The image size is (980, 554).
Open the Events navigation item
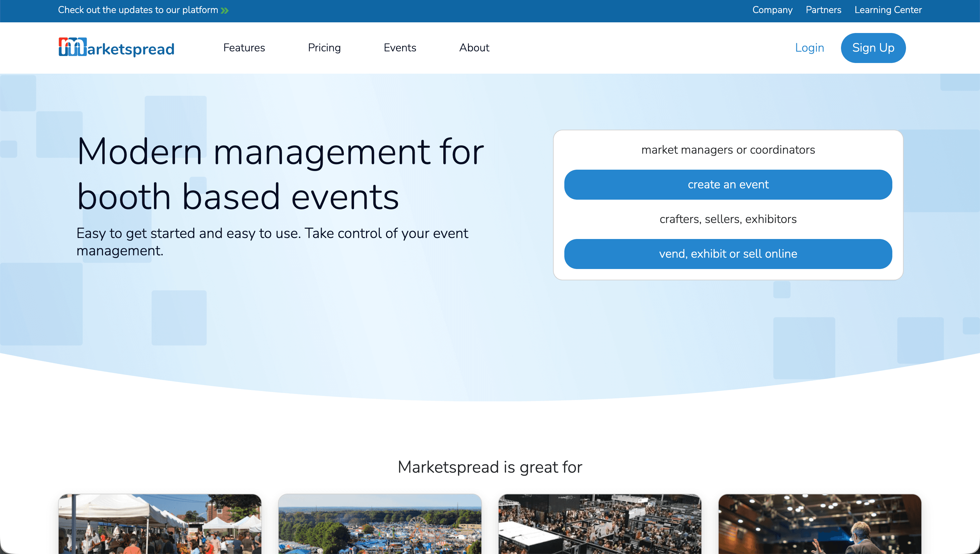pyautogui.click(x=400, y=48)
